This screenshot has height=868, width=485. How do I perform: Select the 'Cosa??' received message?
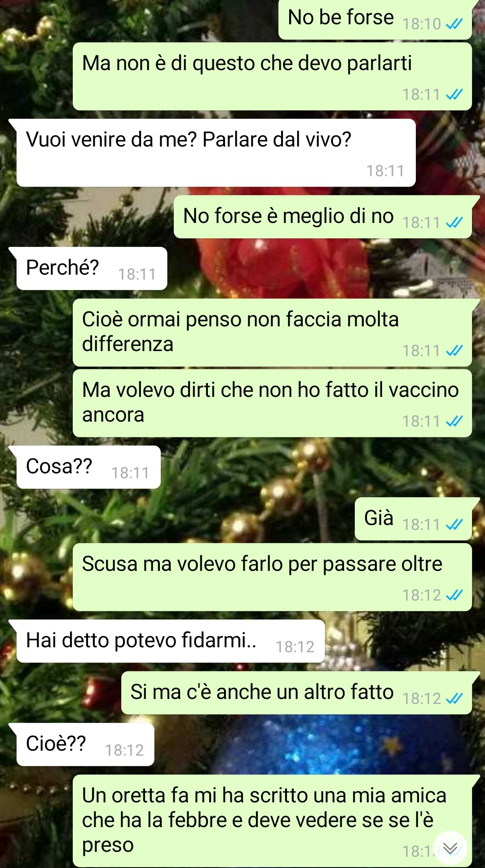click(88, 467)
